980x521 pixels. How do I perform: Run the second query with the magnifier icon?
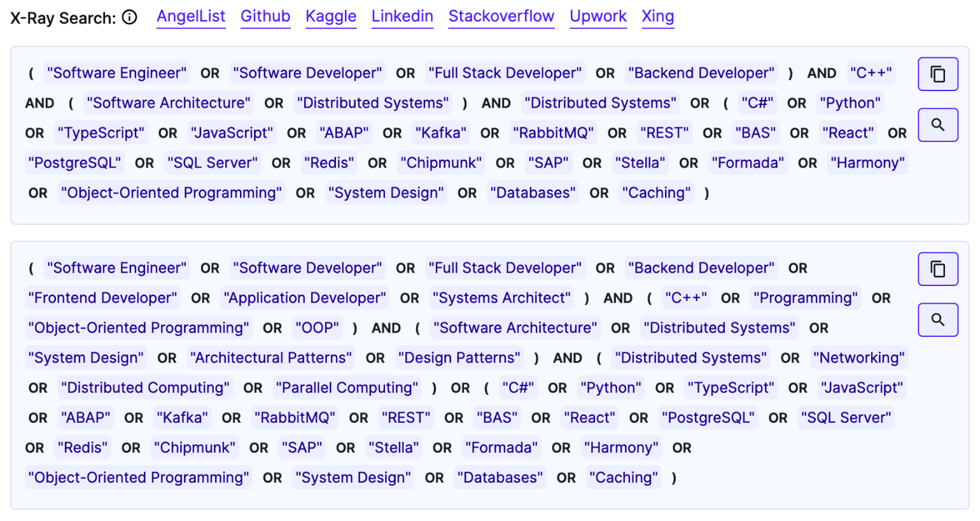pos(938,319)
